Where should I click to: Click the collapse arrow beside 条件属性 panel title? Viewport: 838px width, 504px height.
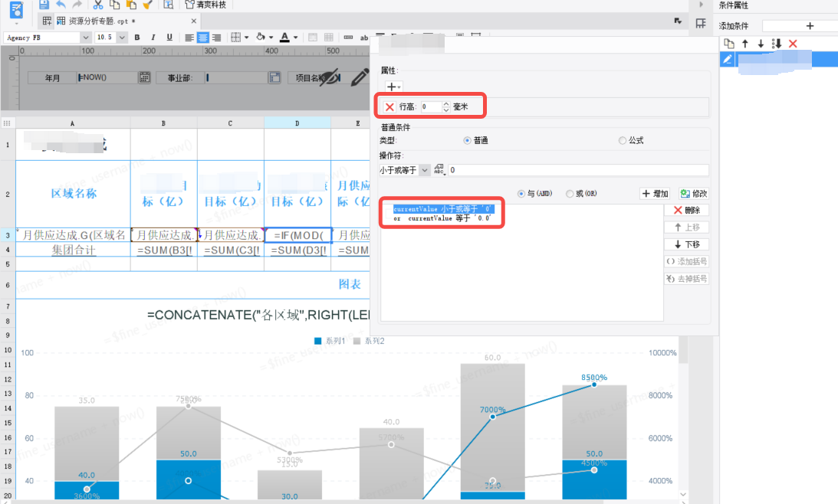(x=702, y=5)
